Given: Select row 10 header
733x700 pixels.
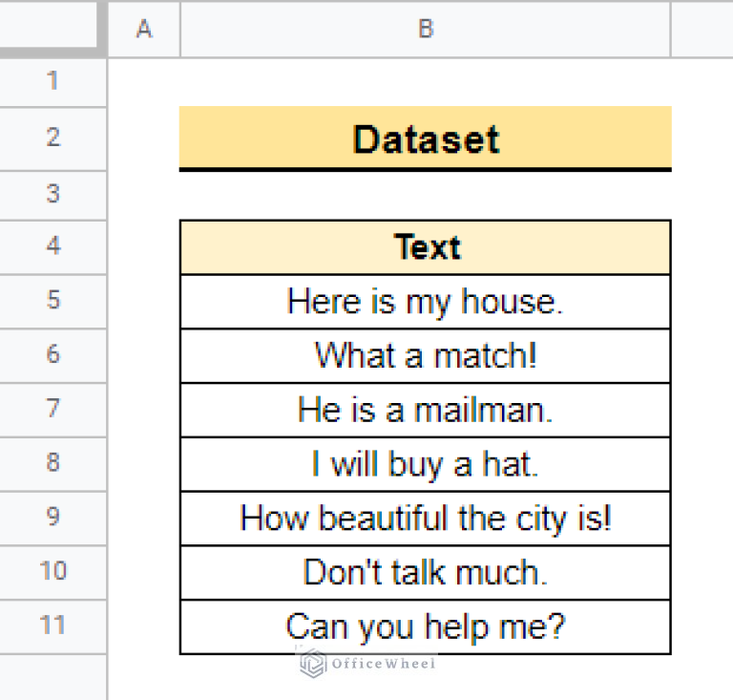Looking at the screenshot, I should tap(52, 571).
